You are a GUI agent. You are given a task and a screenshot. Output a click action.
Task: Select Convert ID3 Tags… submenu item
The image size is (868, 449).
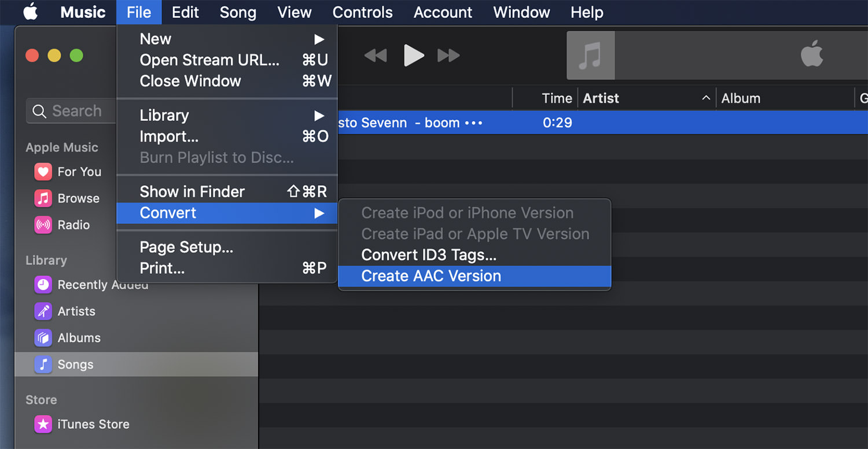click(x=475, y=255)
